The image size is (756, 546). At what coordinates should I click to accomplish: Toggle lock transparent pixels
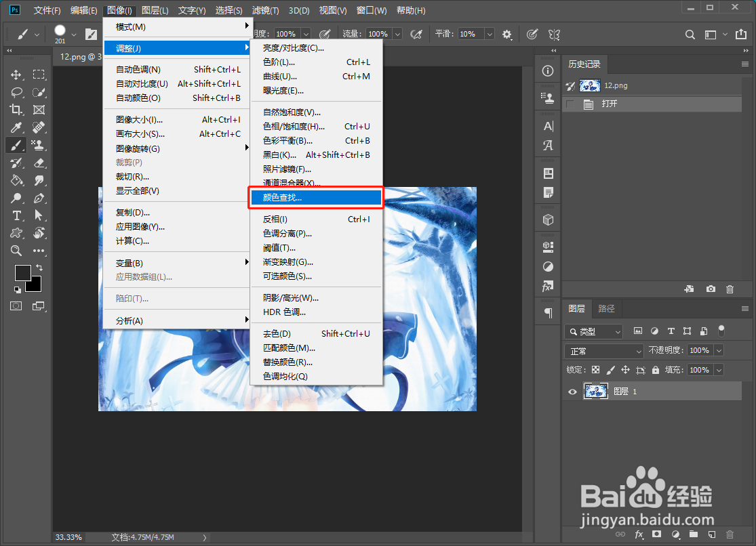tap(596, 370)
